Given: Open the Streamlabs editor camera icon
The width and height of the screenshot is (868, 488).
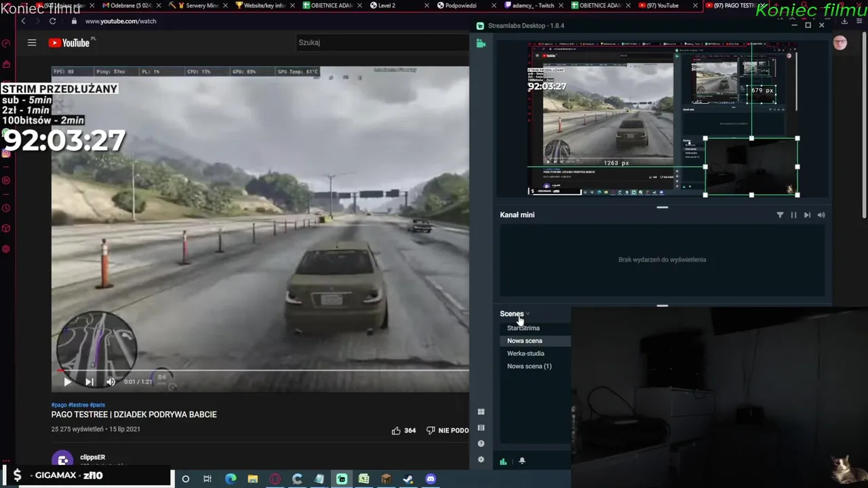Looking at the screenshot, I should (x=481, y=43).
